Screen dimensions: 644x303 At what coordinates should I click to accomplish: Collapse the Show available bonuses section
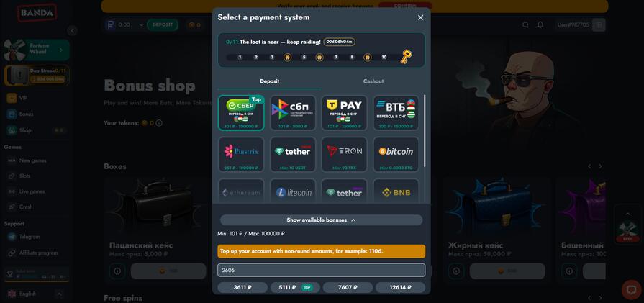pos(321,220)
